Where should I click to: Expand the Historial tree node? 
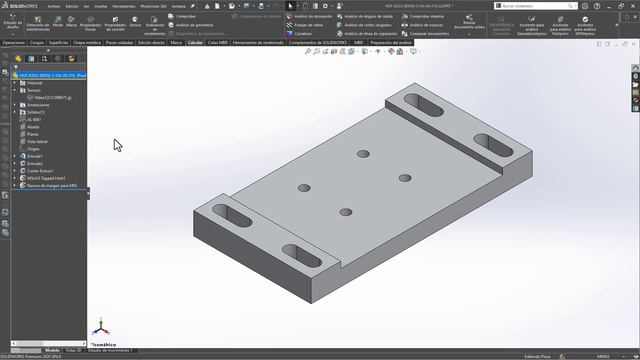pyautogui.click(x=15, y=83)
